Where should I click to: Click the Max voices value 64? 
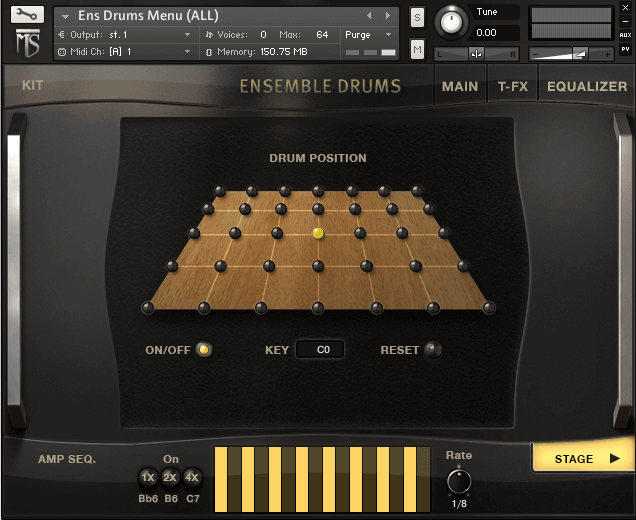pyautogui.click(x=322, y=35)
